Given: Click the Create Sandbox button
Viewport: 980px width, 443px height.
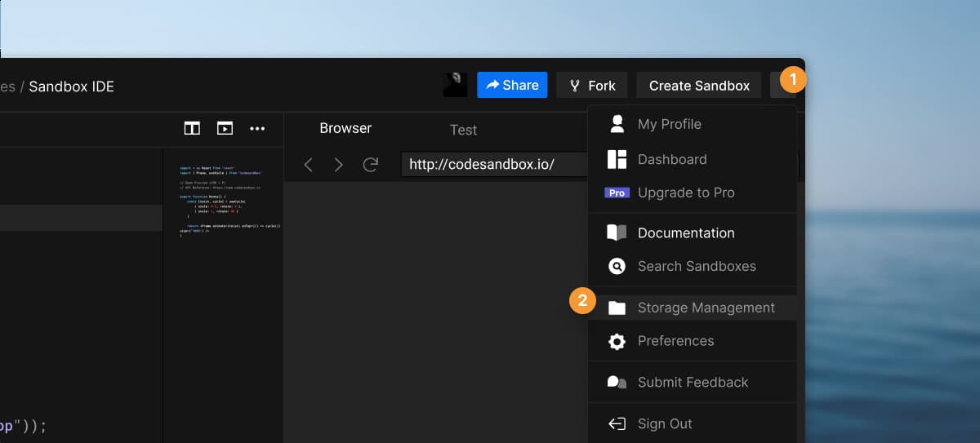Looking at the screenshot, I should click(x=699, y=85).
